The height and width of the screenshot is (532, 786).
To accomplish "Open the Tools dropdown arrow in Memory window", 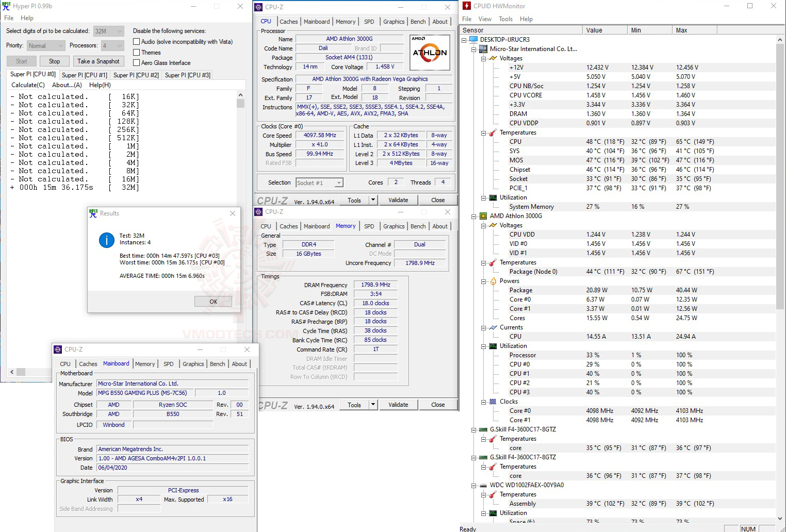I will [373, 405].
